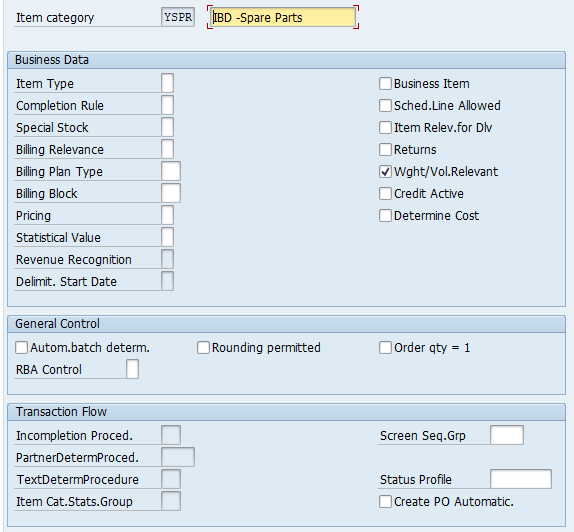
Task: Check Item Relev.for Dlv option
Action: pos(385,127)
